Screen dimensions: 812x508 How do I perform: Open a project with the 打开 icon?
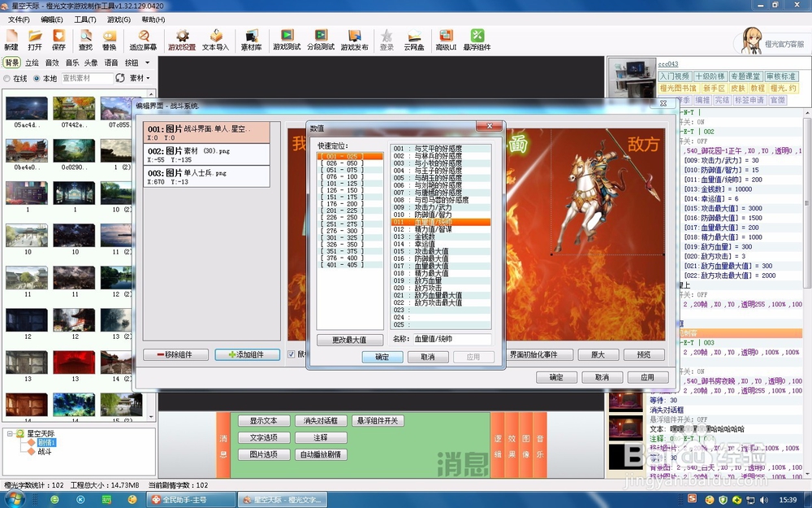[x=35, y=40]
